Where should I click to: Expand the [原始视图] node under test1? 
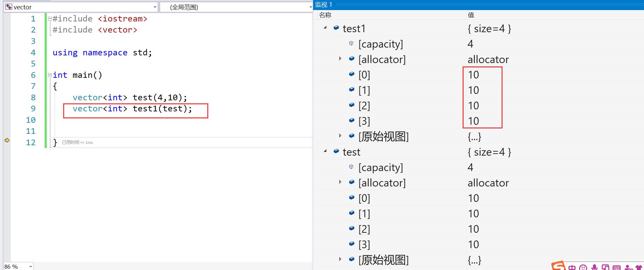[x=340, y=136]
